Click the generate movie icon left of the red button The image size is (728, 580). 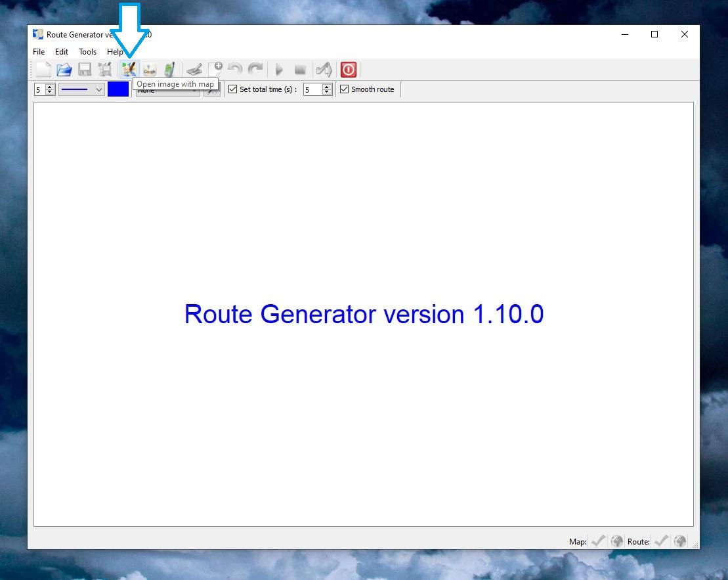pos(324,70)
